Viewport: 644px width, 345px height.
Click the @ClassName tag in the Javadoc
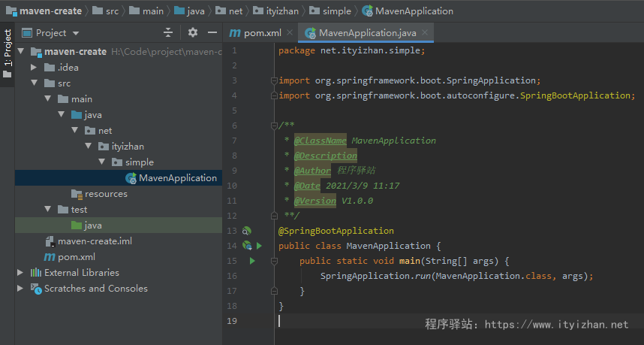point(320,141)
